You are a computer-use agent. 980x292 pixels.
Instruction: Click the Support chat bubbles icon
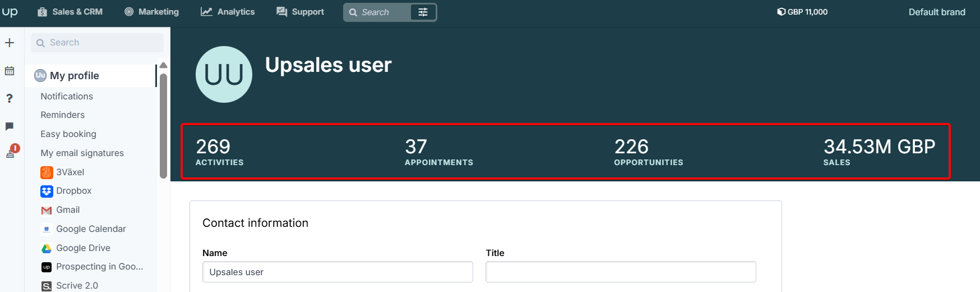(x=282, y=12)
